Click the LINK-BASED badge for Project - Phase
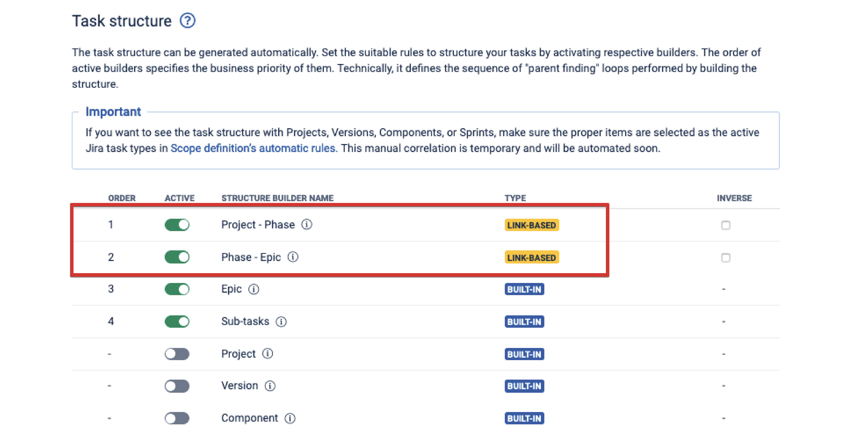 (532, 225)
